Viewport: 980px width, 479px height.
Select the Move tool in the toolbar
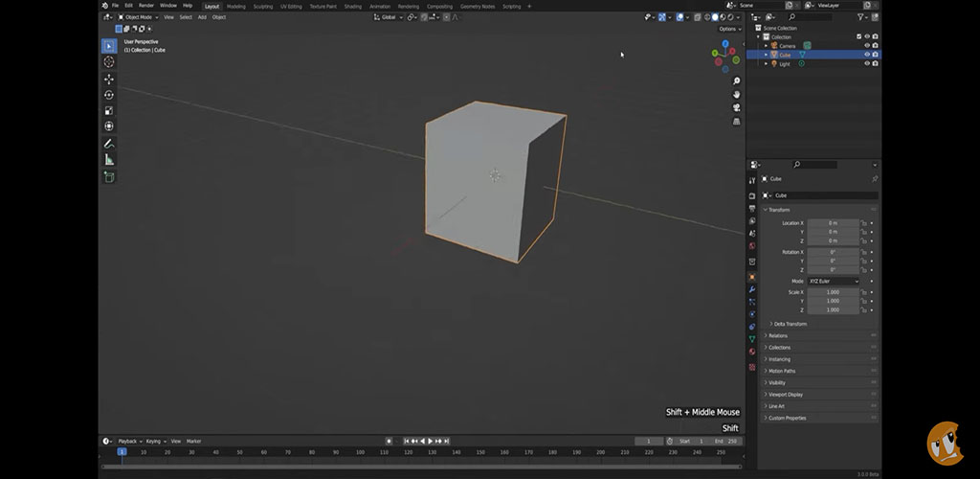108,79
